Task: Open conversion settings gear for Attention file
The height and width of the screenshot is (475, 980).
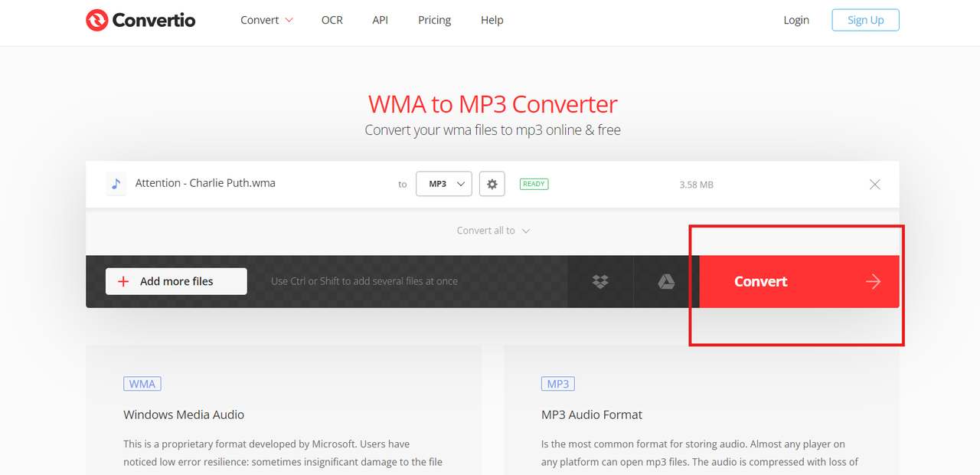Action: 492,184
